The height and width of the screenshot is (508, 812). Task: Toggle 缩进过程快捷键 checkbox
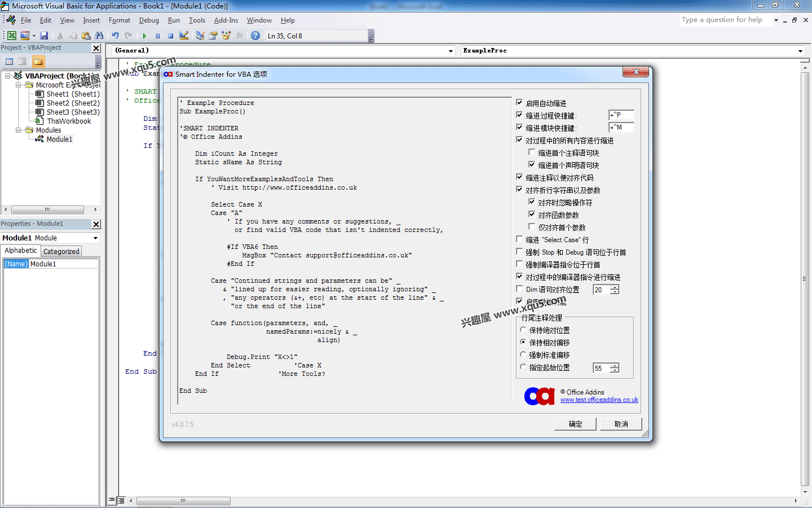point(520,115)
